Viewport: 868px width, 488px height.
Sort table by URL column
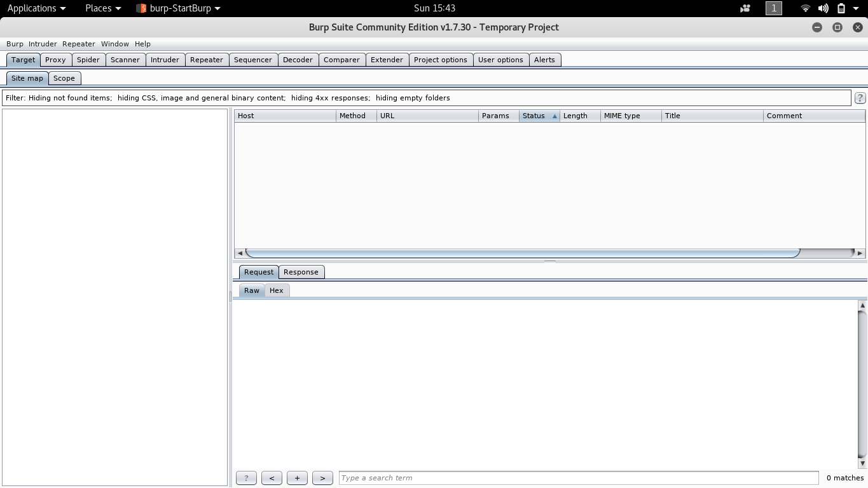point(427,116)
